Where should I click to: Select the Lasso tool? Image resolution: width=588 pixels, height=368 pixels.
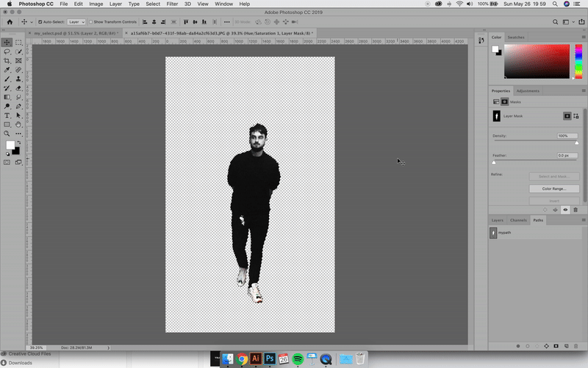(7, 52)
